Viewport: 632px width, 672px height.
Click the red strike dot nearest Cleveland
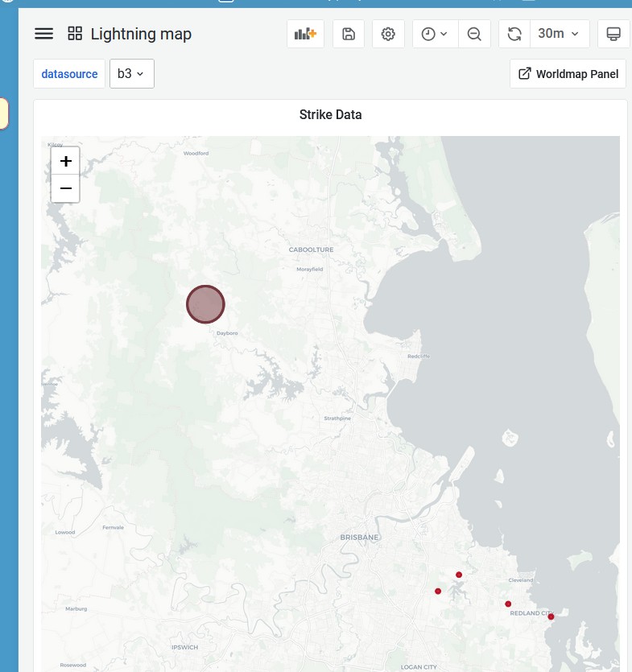[508, 604]
